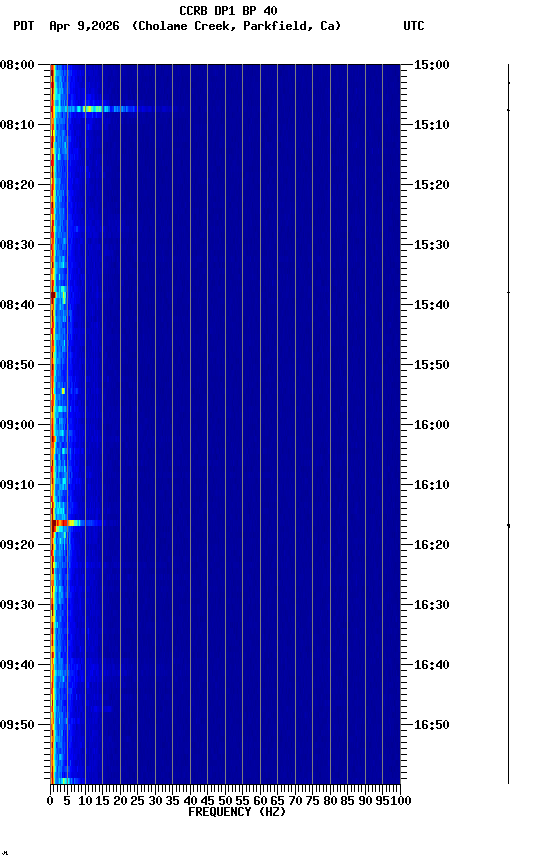Click the 16:10 UTC time label
Screen dimensions: 552x864
point(432,485)
